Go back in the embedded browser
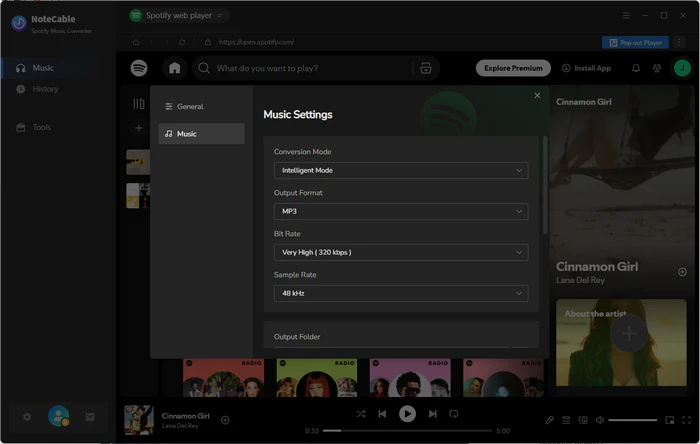700x444 pixels. (151, 42)
